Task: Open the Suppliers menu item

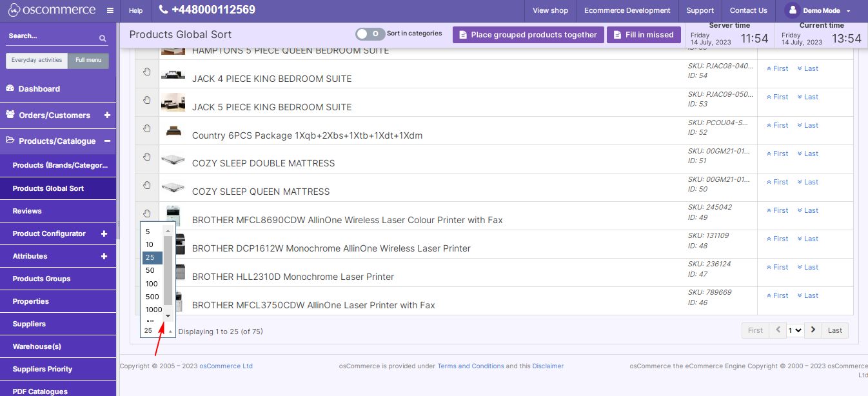Action: point(58,324)
